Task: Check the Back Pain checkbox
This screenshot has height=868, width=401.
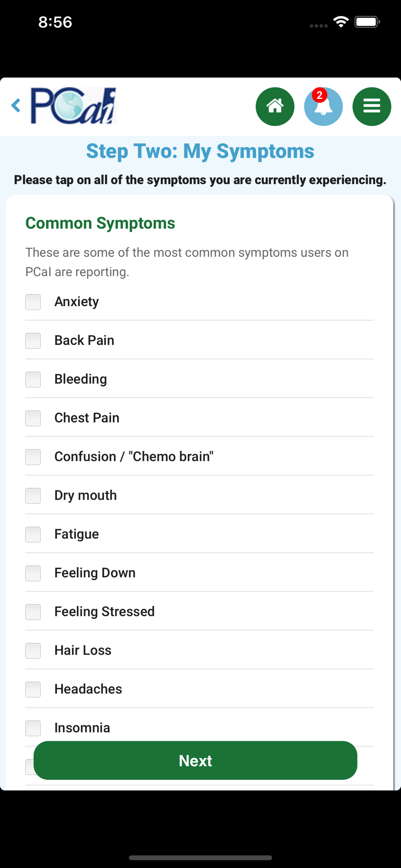Action: [x=33, y=341]
